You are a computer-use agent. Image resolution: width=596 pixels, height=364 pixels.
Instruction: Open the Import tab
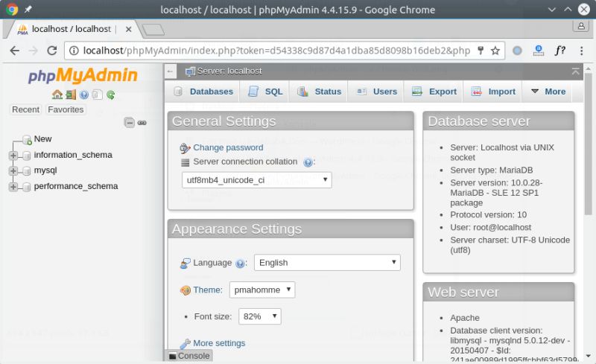pos(493,92)
